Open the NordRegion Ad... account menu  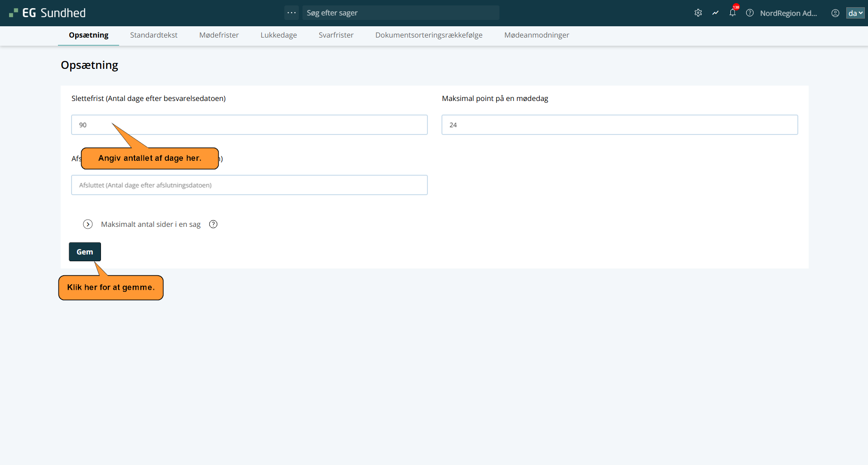[x=788, y=13]
